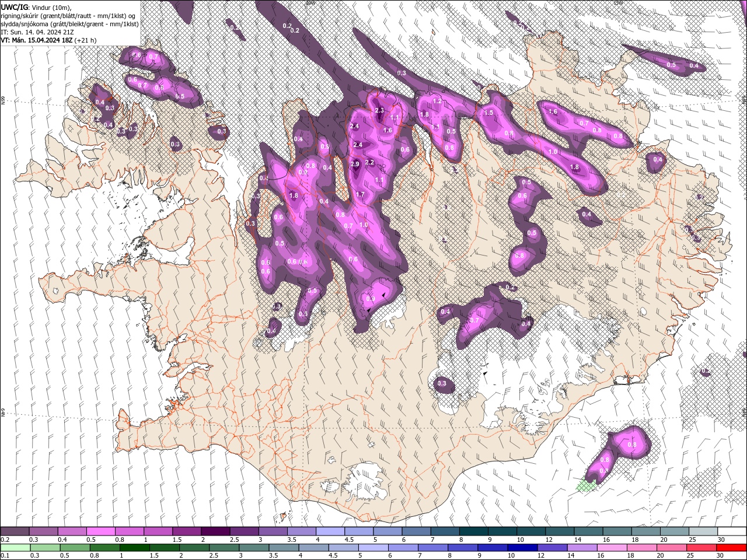Pick dark teal upper swatch between 8 and 9
The height and width of the screenshot is (560, 747).
click(x=473, y=531)
